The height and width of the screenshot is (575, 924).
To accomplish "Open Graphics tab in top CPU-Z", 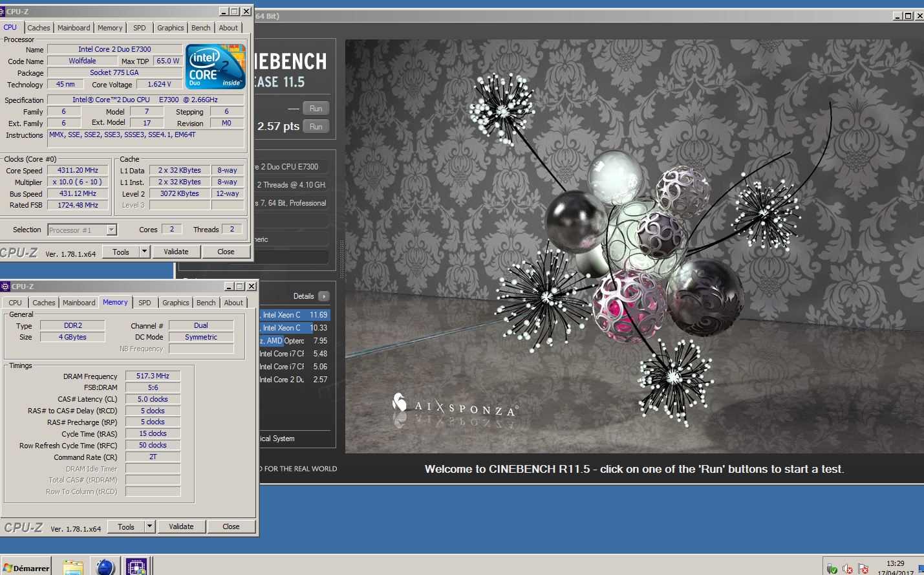I will pos(171,28).
